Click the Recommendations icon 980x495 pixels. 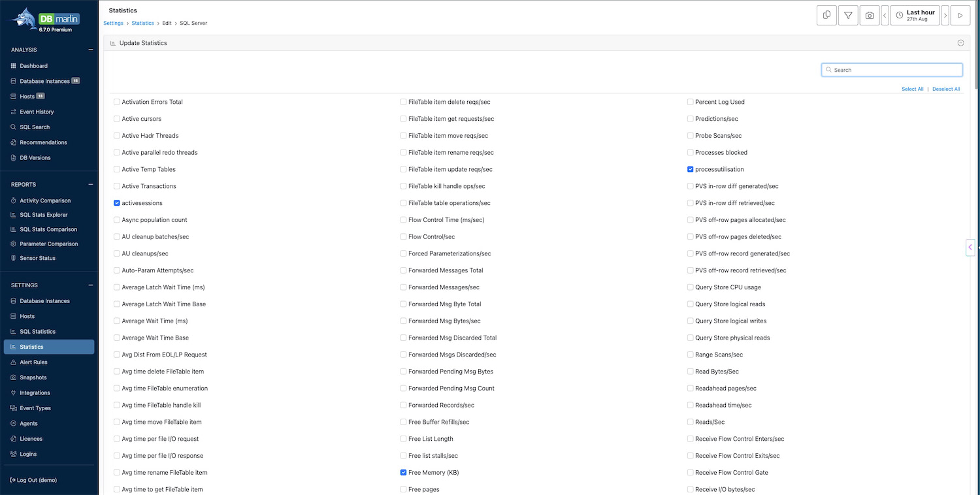pos(14,142)
